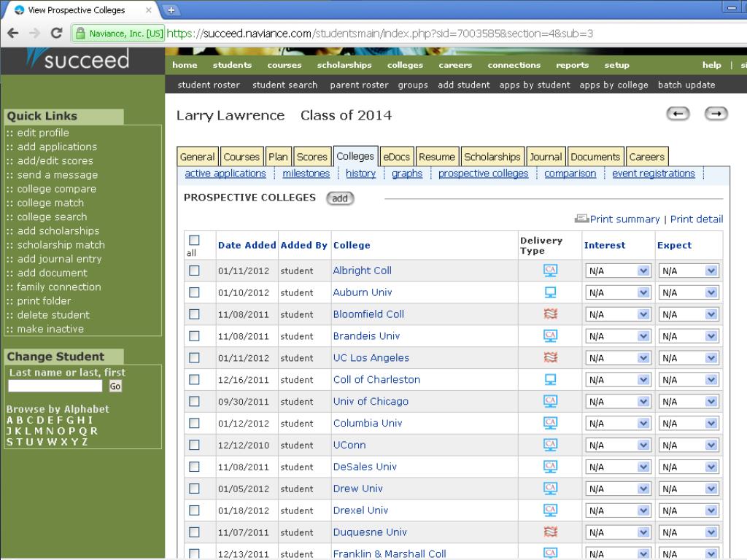747x560 pixels.
Task: Click Bloomfield Coll delivery type icon
Action: pos(550,314)
